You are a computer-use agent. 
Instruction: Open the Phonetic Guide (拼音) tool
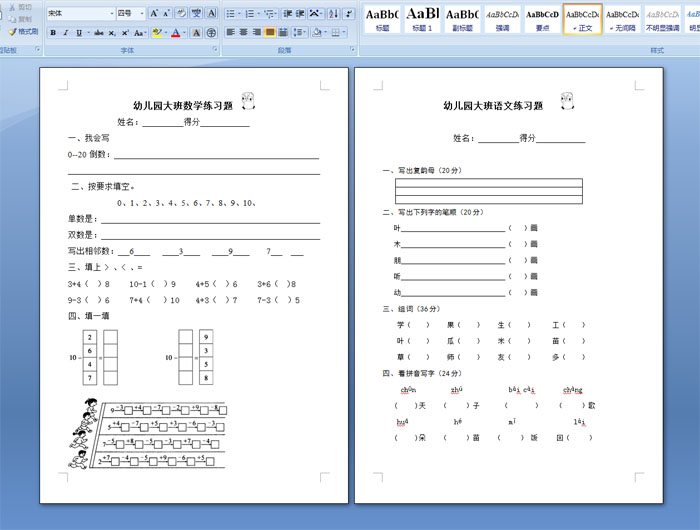point(196,13)
